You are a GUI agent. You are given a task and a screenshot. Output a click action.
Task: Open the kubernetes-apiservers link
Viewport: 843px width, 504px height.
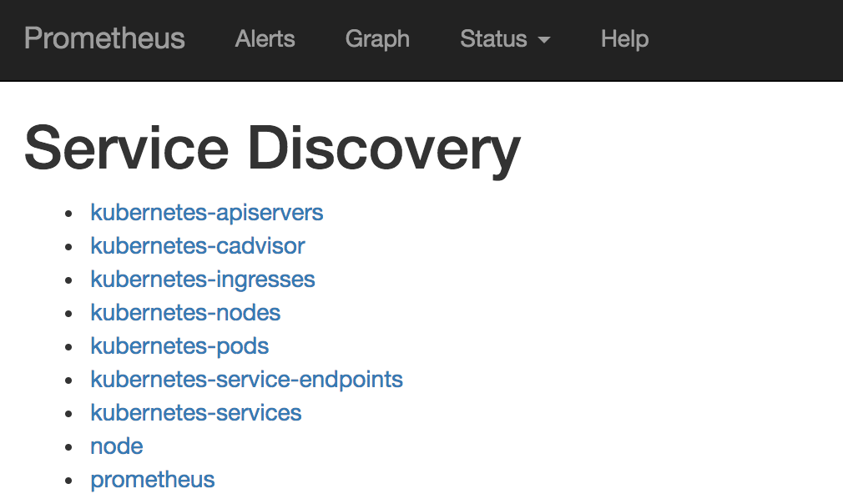tap(206, 213)
